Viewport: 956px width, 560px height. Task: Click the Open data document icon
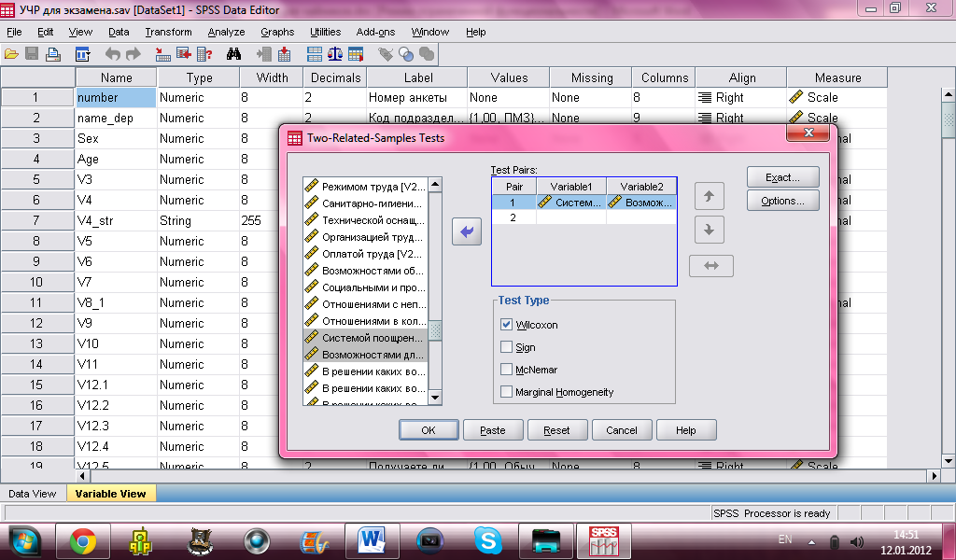click(11, 54)
